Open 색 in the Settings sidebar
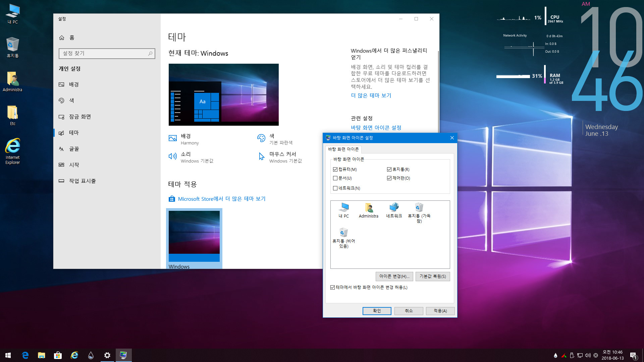The height and width of the screenshot is (362, 644). (107, 101)
